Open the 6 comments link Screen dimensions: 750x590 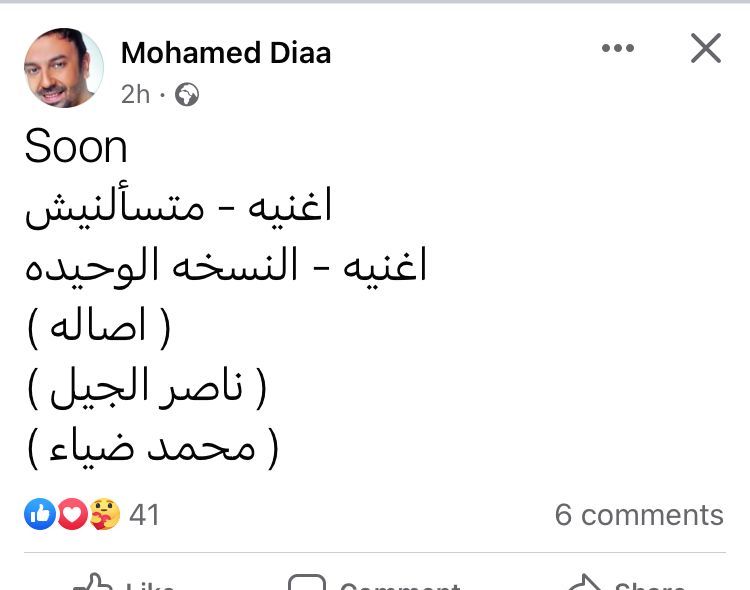pos(639,514)
